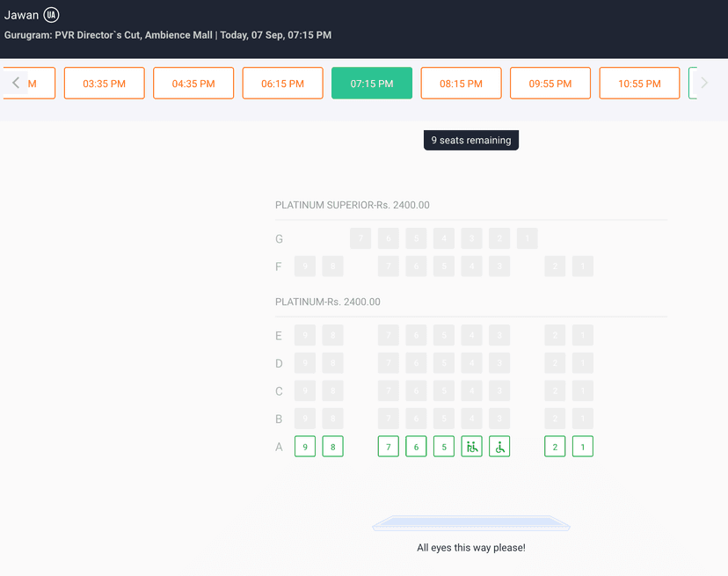Show later showtimes with the right arrow

click(703, 84)
